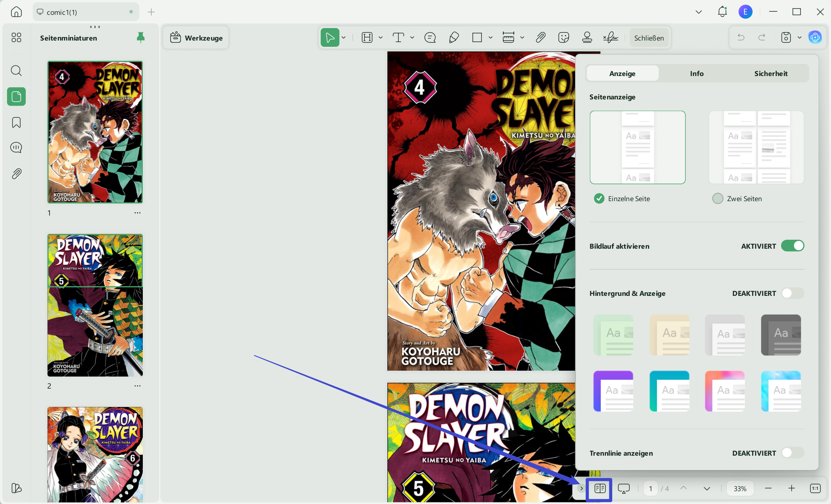831x504 pixels.
Task: Open the user account avatar E
Action: click(746, 12)
